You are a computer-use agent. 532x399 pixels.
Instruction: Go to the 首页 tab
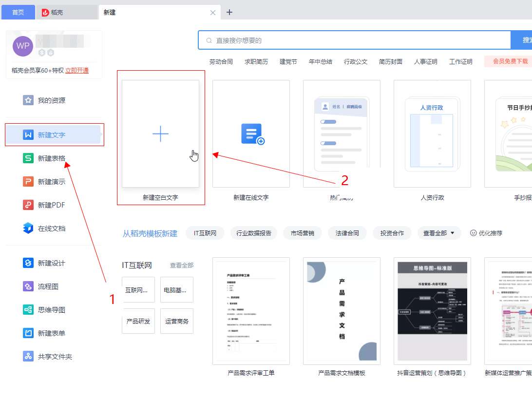pos(18,12)
